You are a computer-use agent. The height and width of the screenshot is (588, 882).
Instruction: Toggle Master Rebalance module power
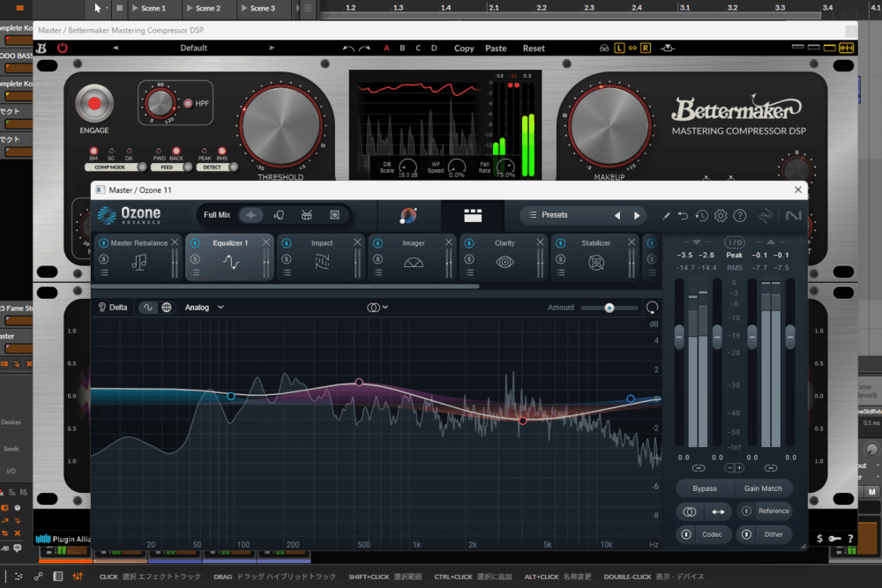pos(103,242)
